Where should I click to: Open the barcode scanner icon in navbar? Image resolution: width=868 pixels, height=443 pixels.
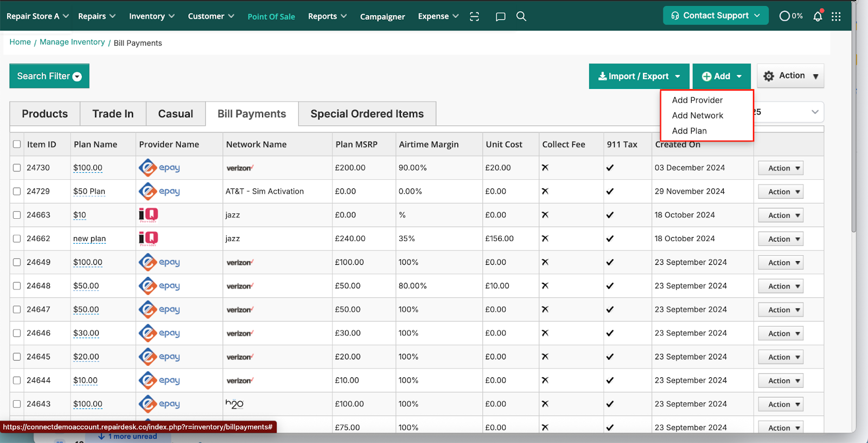(x=474, y=16)
